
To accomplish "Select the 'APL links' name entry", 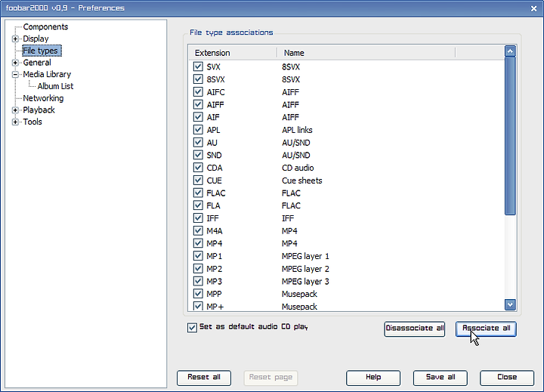I will point(297,130).
